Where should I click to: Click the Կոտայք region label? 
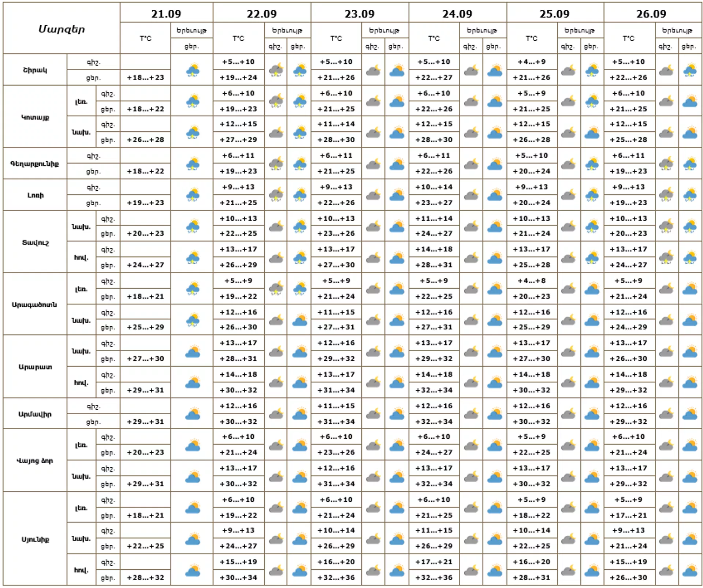(x=35, y=117)
